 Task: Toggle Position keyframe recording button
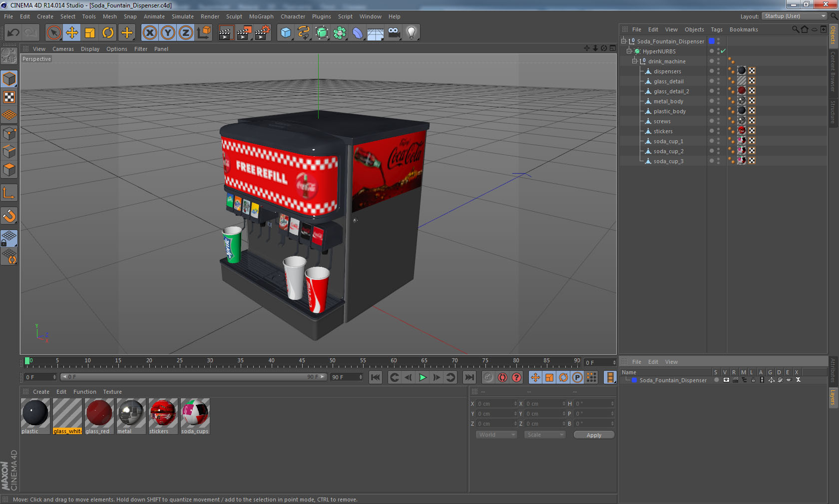[x=535, y=377]
